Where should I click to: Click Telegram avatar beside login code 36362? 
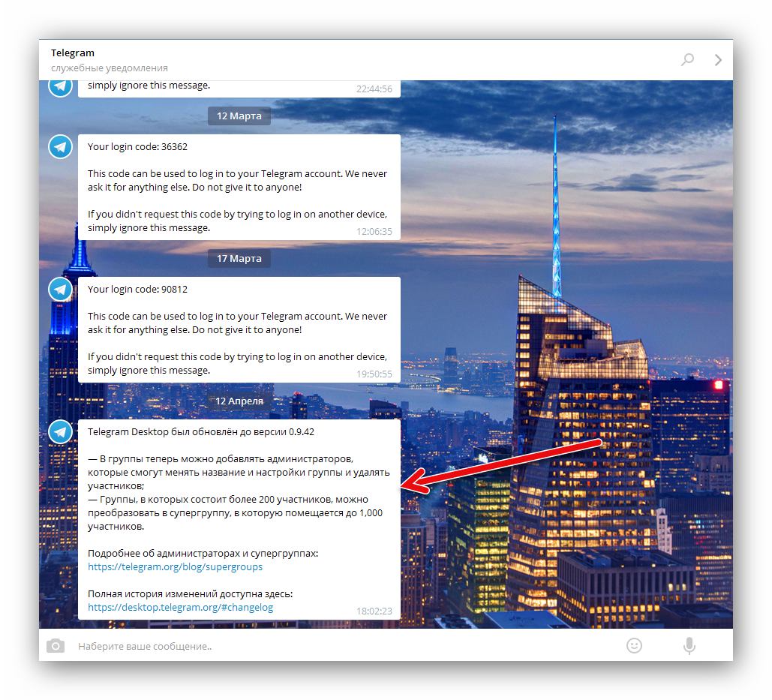pyautogui.click(x=60, y=147)
